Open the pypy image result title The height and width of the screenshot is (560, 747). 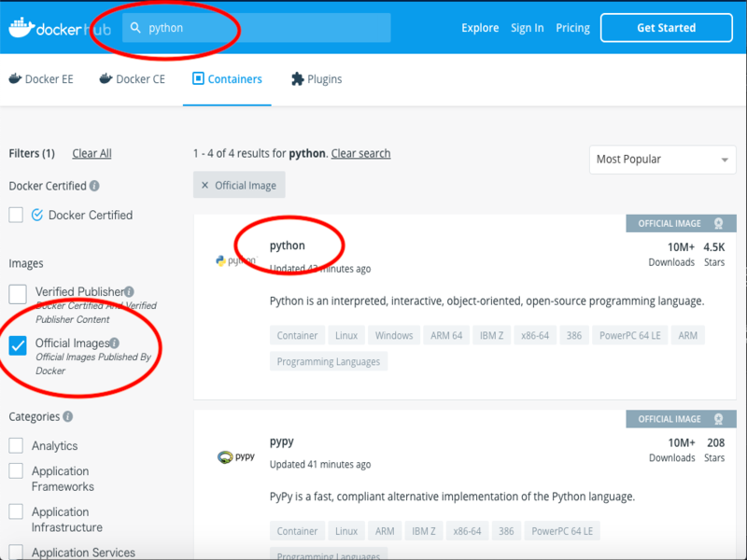282,441
